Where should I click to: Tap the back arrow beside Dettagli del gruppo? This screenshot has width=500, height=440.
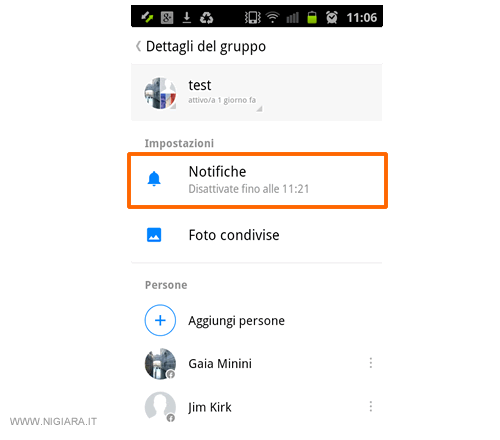click(138, 46)
